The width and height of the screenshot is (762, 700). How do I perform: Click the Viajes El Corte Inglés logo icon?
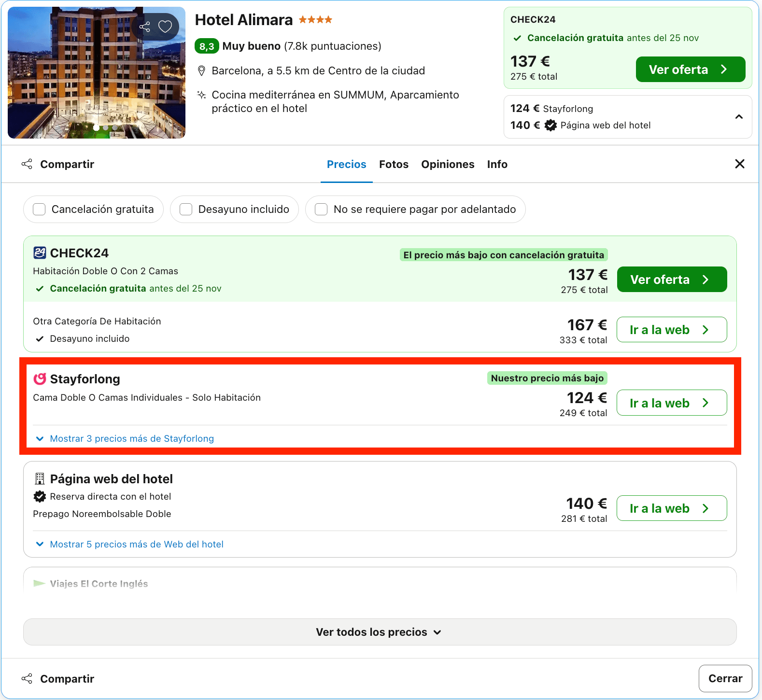tap(40, 584)
